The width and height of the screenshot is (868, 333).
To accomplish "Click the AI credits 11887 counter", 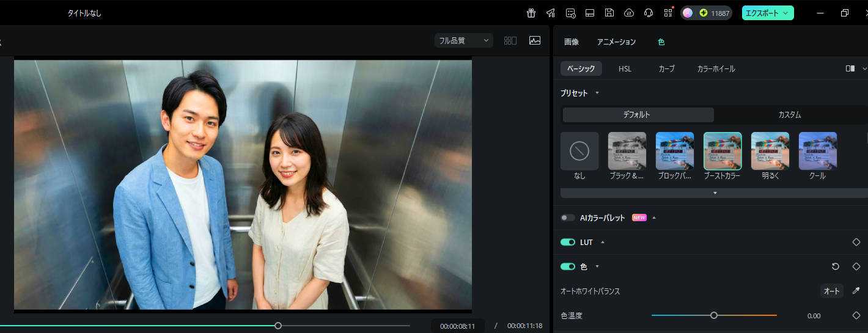I will pyautogui.click(x=714, y=13).
